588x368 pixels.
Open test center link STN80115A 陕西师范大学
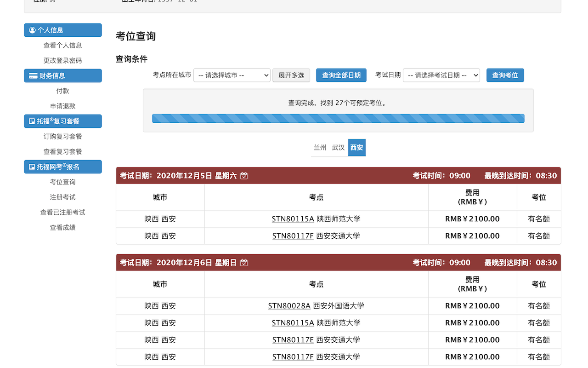[293, 218]
